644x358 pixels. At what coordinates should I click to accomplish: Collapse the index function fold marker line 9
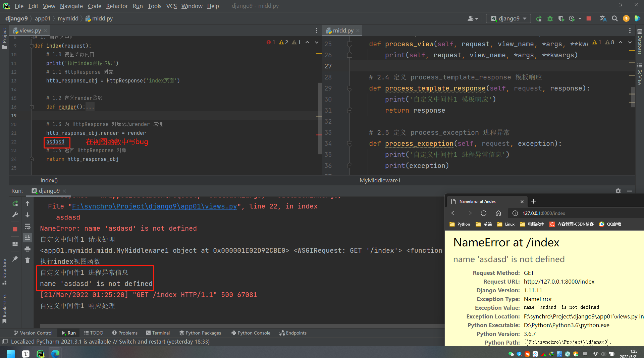pyautogui.click(x=32, y=46)
